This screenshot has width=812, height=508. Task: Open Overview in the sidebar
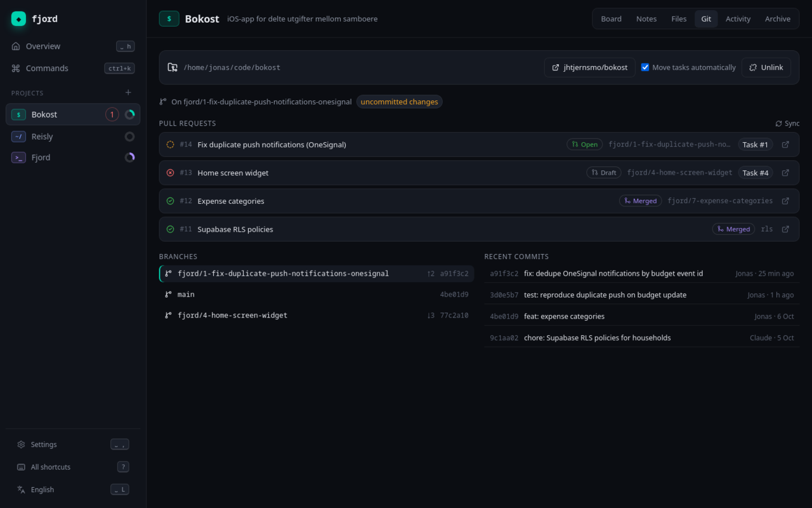point(73,46)
